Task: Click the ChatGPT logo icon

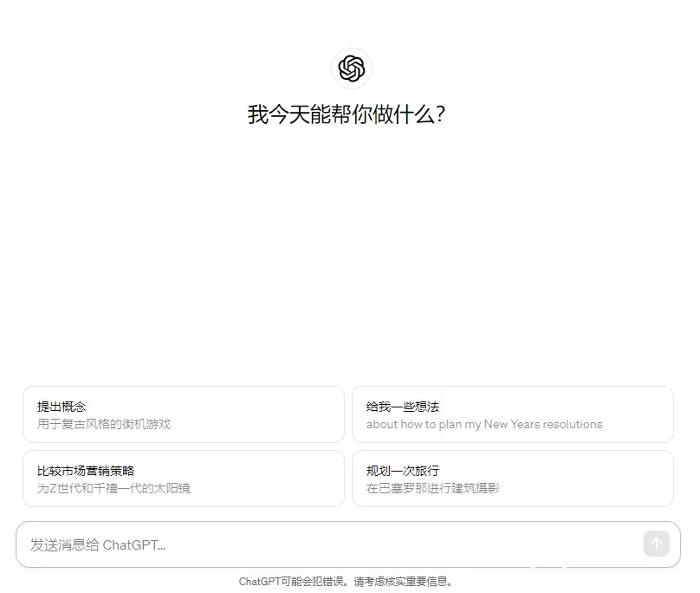Action: pos(352,68)
